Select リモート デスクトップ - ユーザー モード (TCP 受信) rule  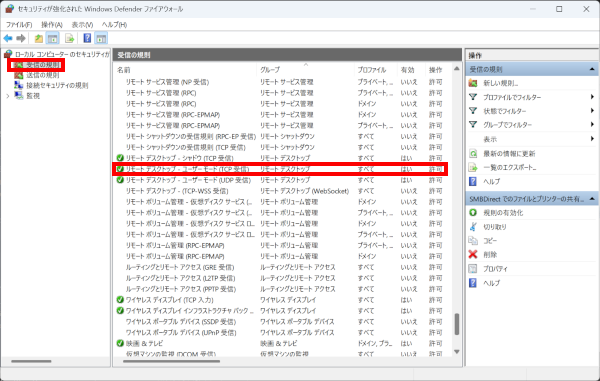[x=280, y=169]
